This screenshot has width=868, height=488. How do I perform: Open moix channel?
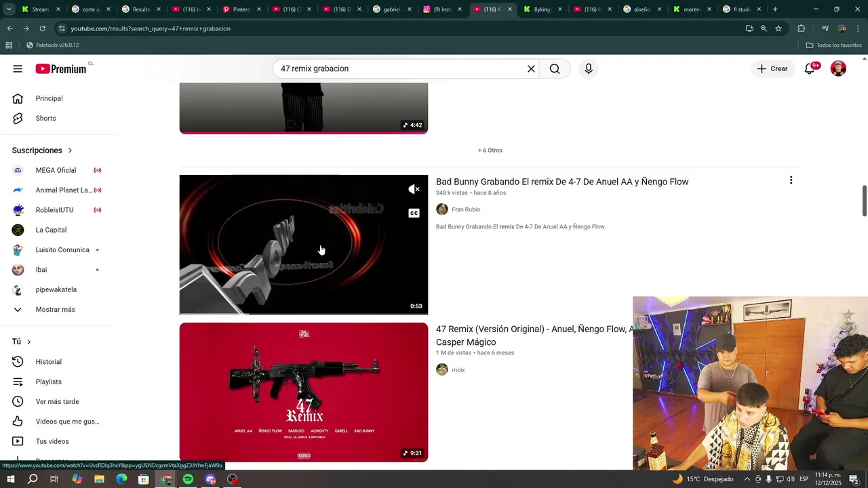[x=458, y=370]
